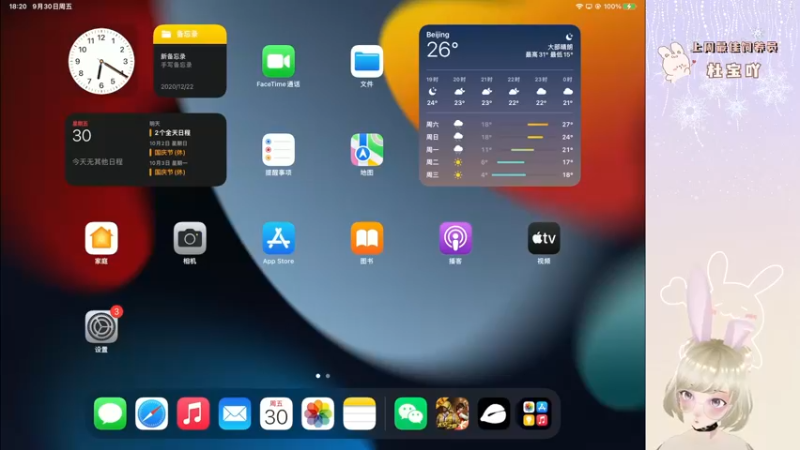Open the FaceTime app
This screenshot has height=450, width=800.
(x=278, y=61)
